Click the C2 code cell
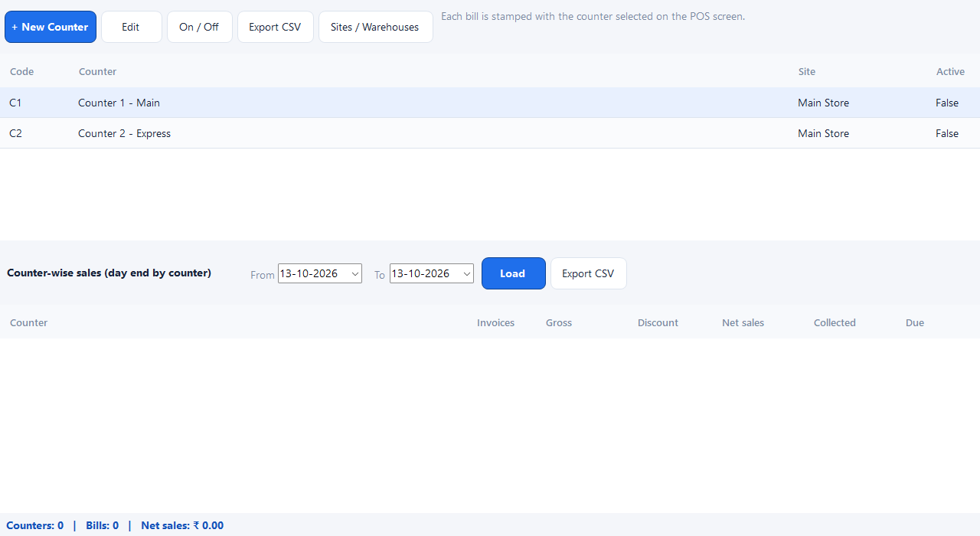This screenshot has height=536, width=980. pos(15,133)
